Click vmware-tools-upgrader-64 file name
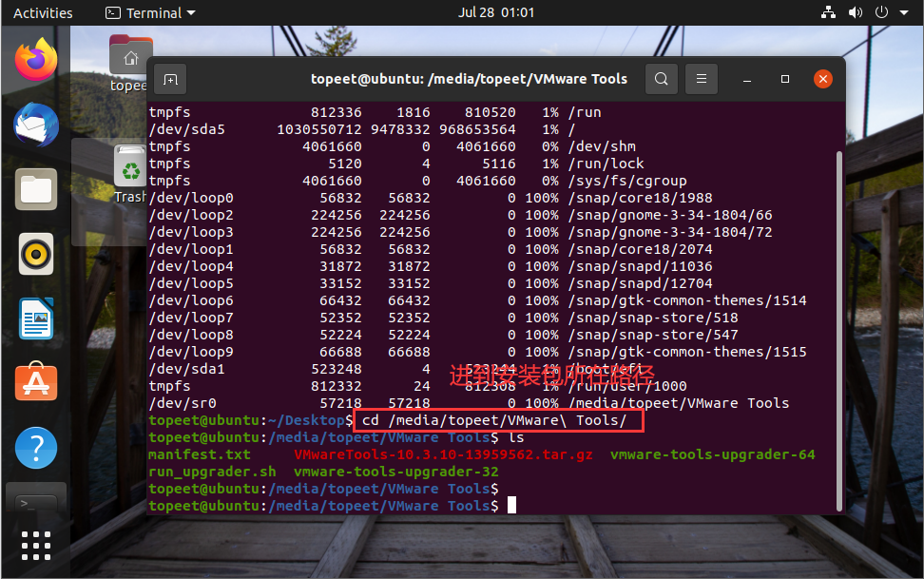 point(712,454)
